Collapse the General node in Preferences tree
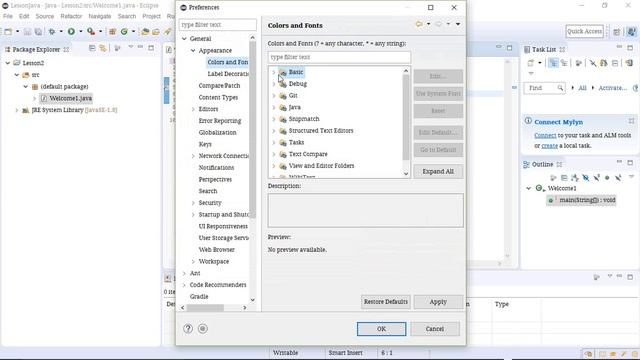This screenshot has height=360, width=640. tap(184, 39)
